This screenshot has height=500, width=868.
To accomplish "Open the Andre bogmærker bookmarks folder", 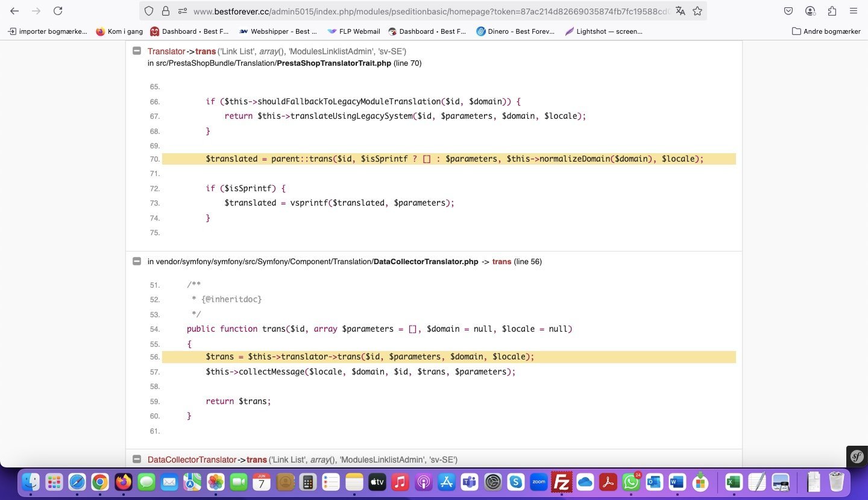I will click(826, 31).
